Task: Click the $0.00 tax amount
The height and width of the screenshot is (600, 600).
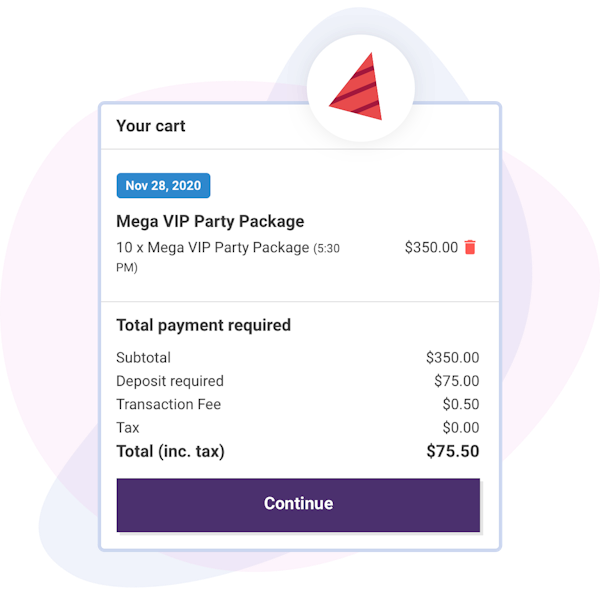Action: tap(461, 428)
